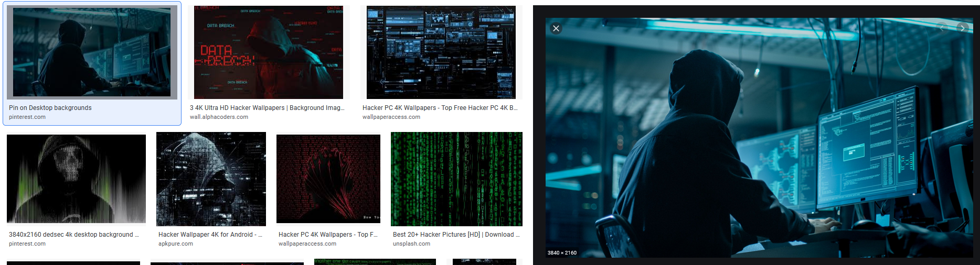The height and width of the screenshot is (265, 980).
Task: Go to the next image in preview
Action: (962, 28)
